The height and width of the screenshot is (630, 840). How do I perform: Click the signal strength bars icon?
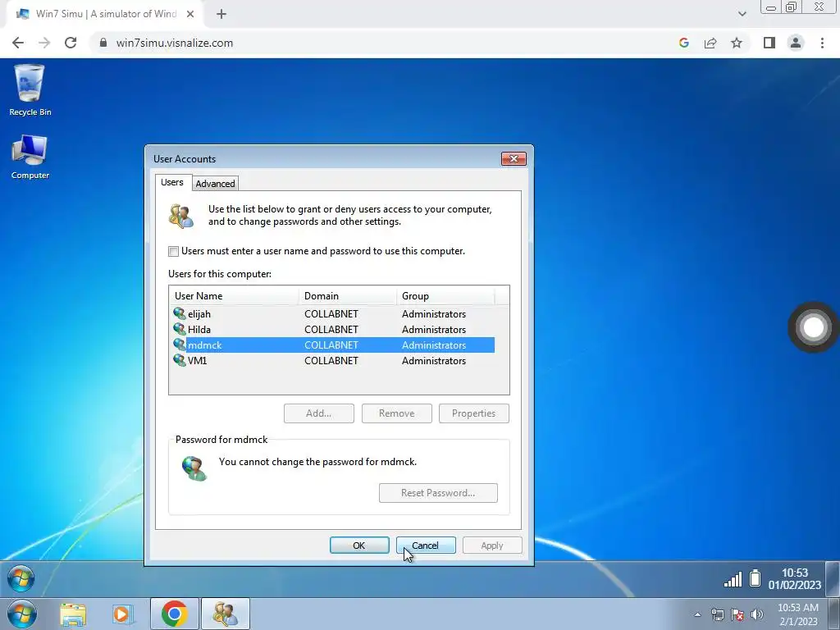[x=733, y=579]
